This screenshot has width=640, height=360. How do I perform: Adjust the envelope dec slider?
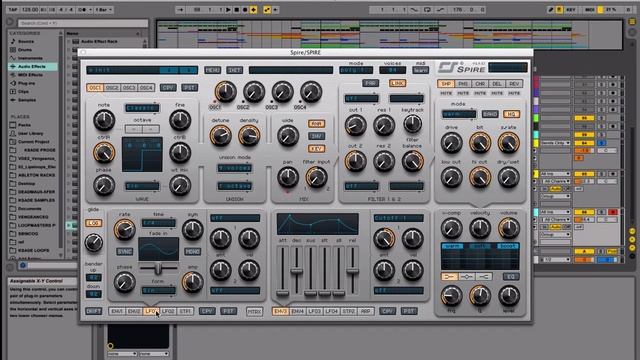tap(297, 270)
